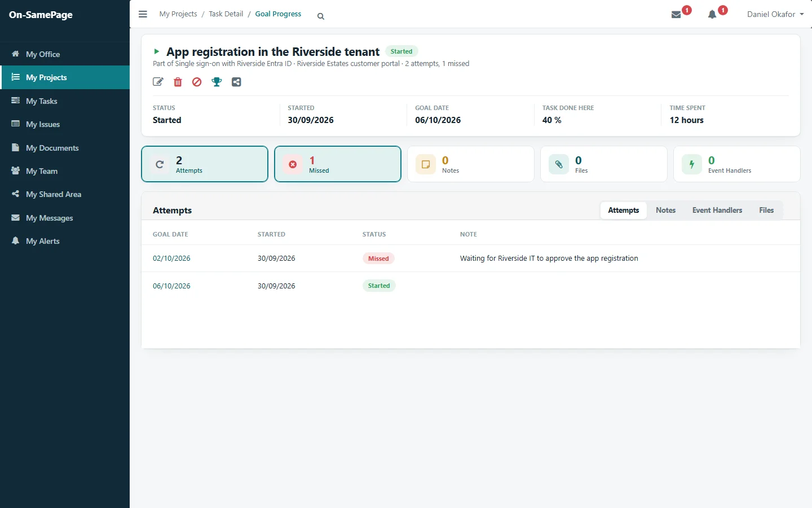Screen dimensions: 812x508
Task: Expand the Daniel Okafor user dropdown
Action: tap(775, 14)
